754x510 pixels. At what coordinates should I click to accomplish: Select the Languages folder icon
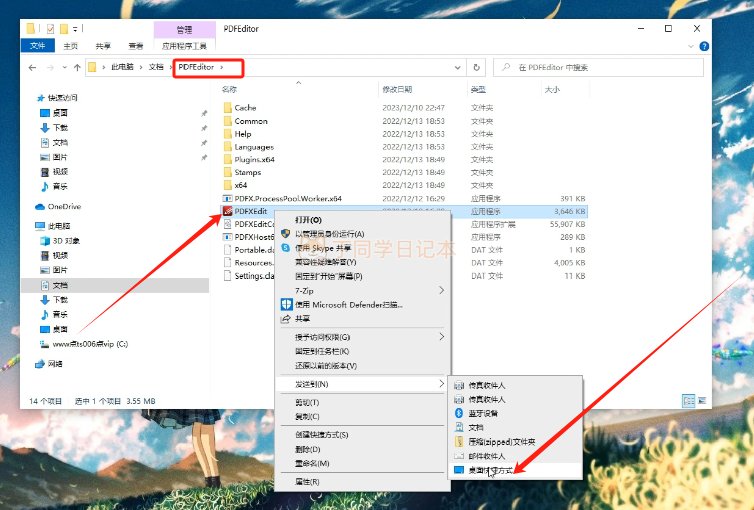tap(228, 147)
